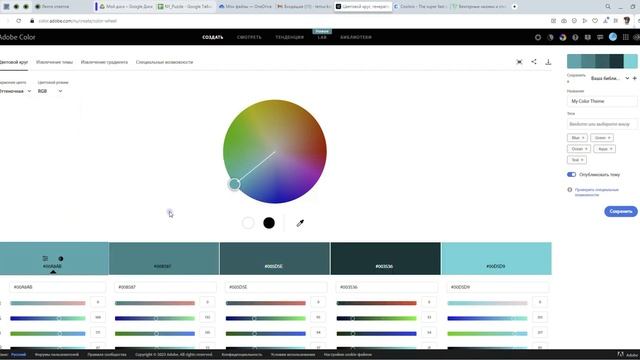Select the #00D5D9 light cyan swatch

pyautogui.click(x=496, y=258)
